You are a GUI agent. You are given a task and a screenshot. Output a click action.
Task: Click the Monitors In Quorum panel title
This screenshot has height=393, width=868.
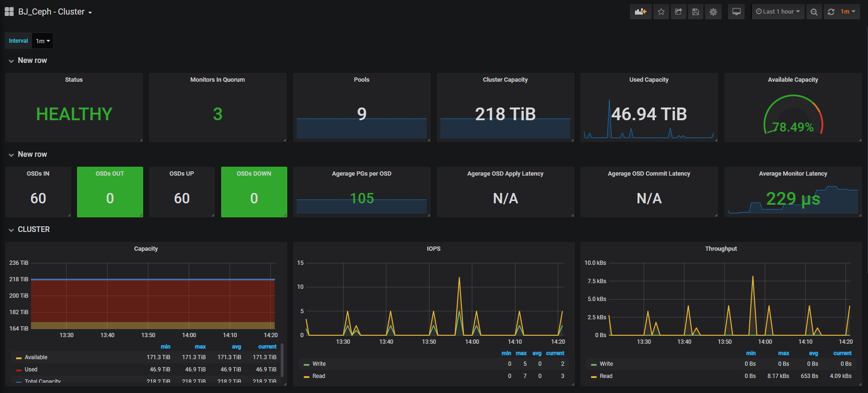217,80
